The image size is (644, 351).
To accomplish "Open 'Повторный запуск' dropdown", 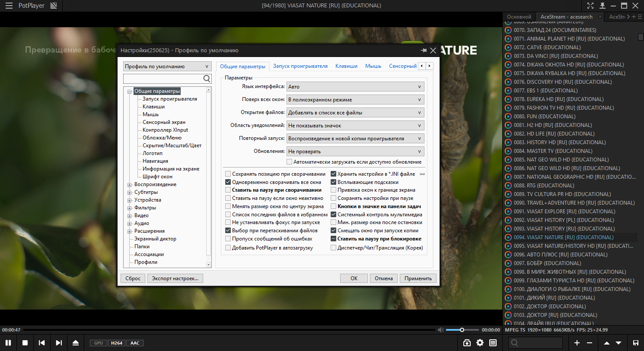I will point(355,139).
